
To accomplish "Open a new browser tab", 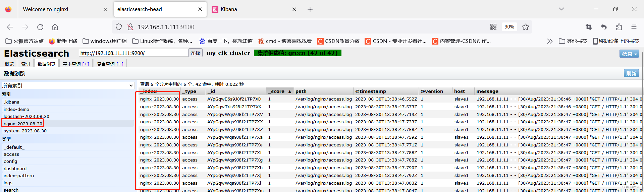I will click(310, 9).
